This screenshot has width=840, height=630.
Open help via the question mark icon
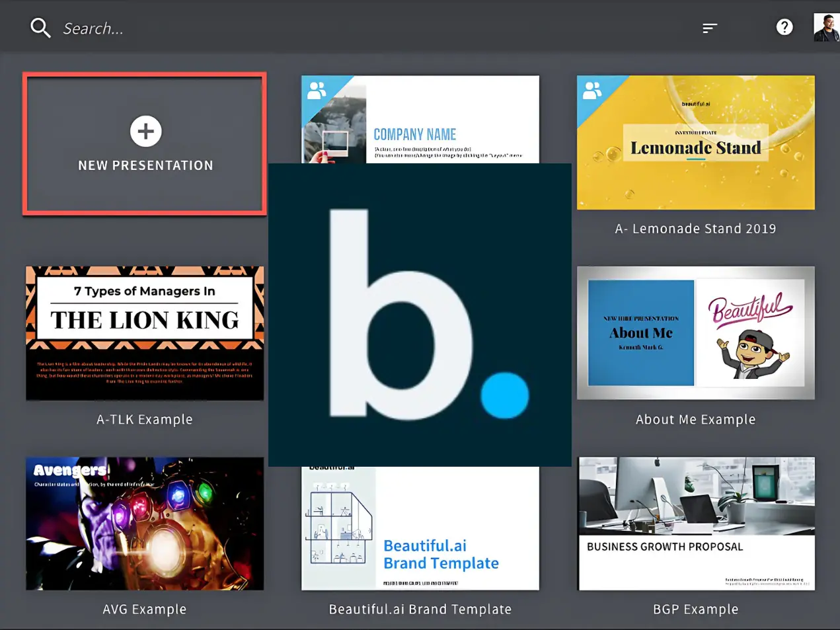(x=784, y=27)
